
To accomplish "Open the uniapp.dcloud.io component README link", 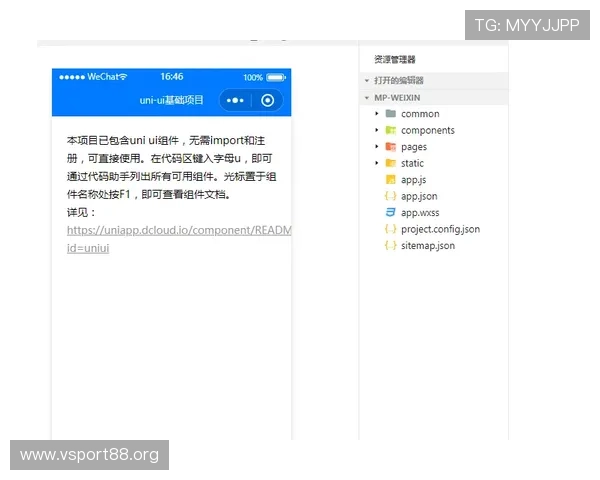I will click(179, 230).
